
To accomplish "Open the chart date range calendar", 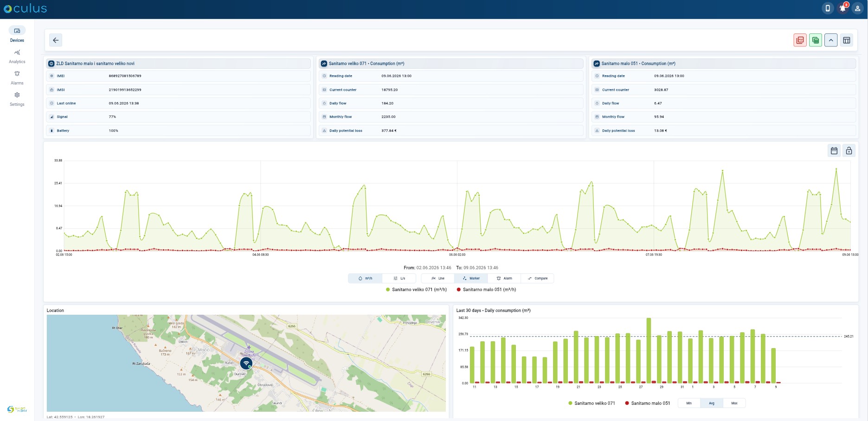I will (834, 150).
